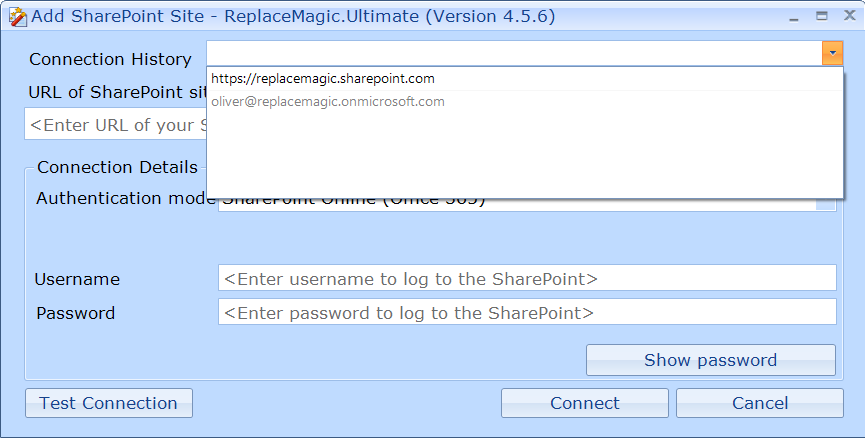Choose oliver@replacemagic.onmicrosoft.com history entry

tap(328, 101)
